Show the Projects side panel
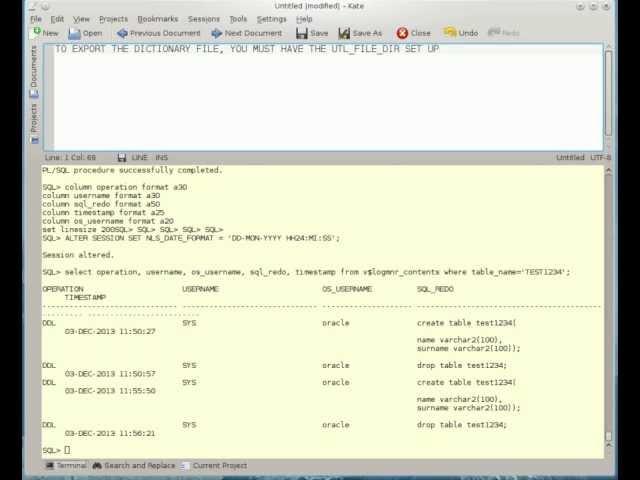Viewport: 640px width, 480px height. pyautogui.click(x=34, y=123)
